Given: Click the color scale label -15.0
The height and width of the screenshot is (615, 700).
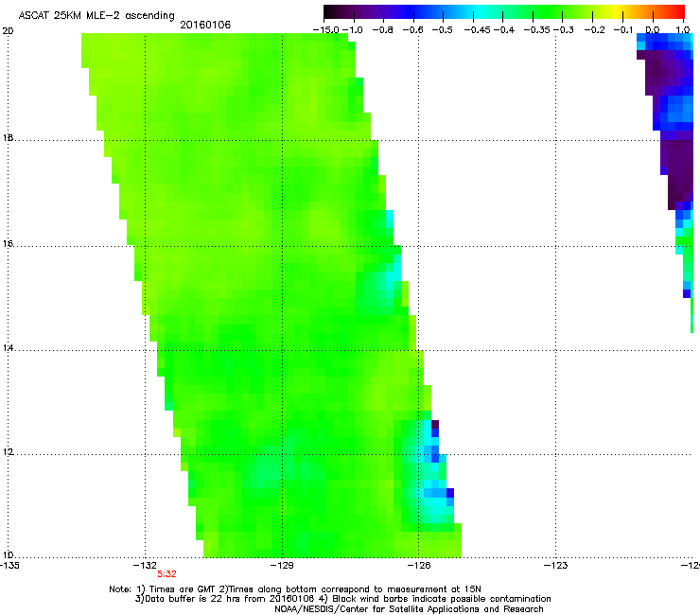Looking at the screenshot, I should (x=325, y=30).
